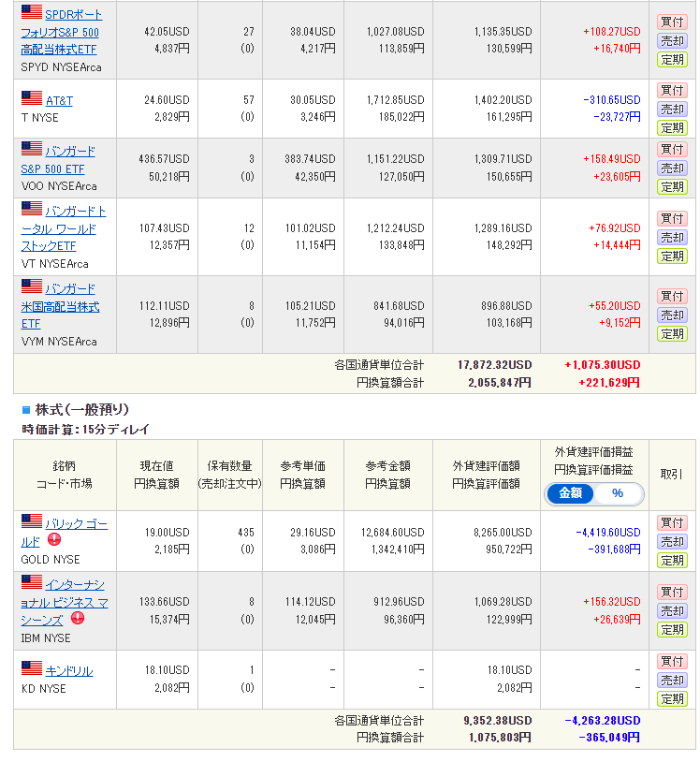Click 定期 button for GOLD

pyautogui.click(x=672, y=561)
